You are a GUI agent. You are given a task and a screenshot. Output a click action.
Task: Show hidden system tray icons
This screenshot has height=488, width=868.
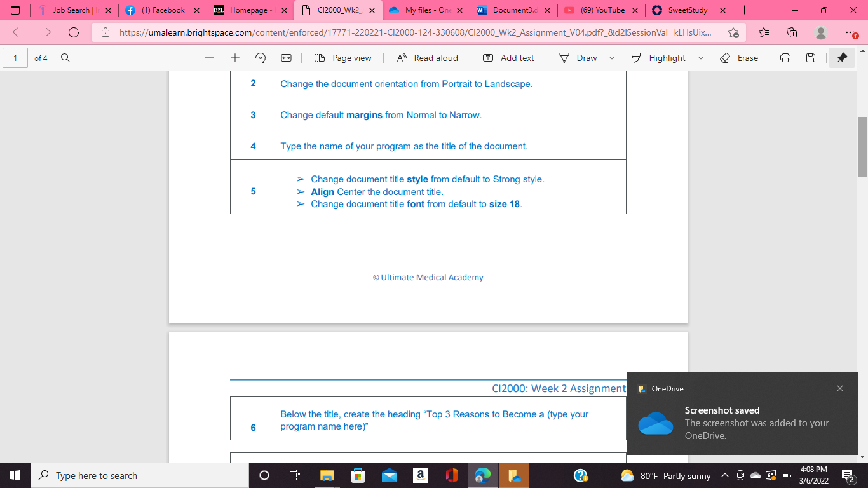click(725, 475)
